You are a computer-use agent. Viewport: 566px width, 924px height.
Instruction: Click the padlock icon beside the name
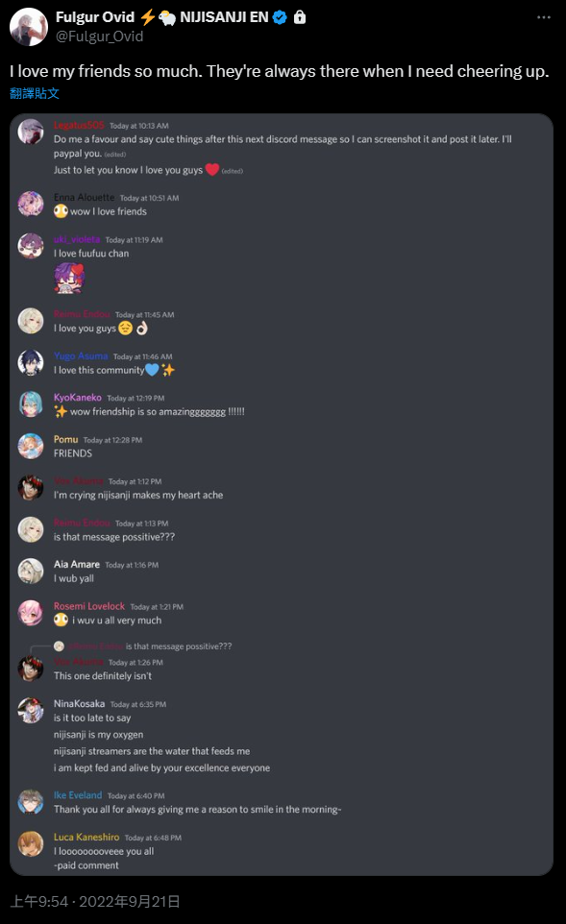(x=300, y=17)
